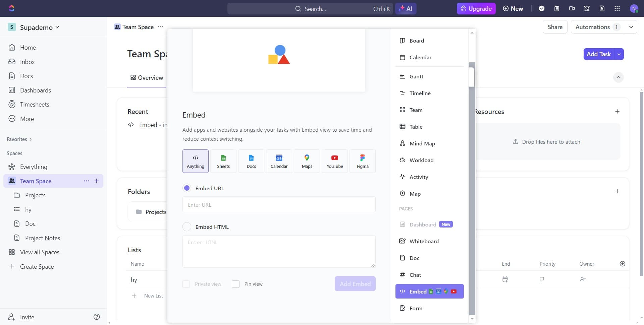Click the Add Embed button

pyautogui.click(x=355, y=283)
